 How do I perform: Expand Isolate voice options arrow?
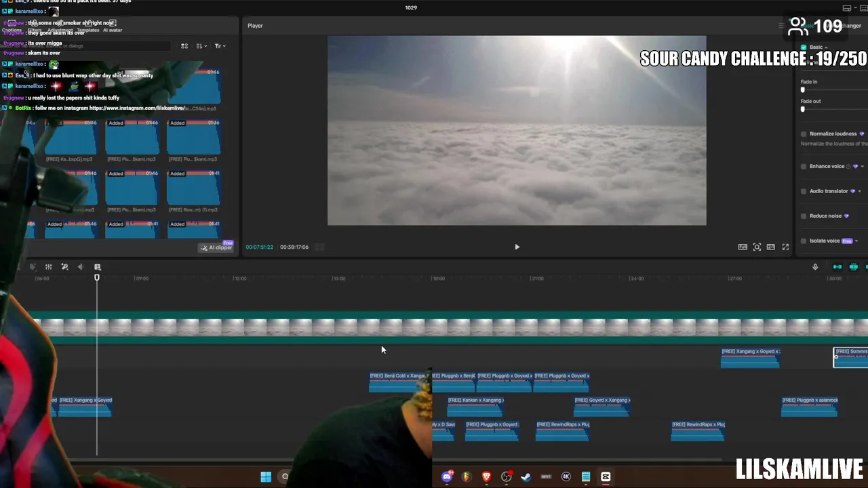(856, 241)
